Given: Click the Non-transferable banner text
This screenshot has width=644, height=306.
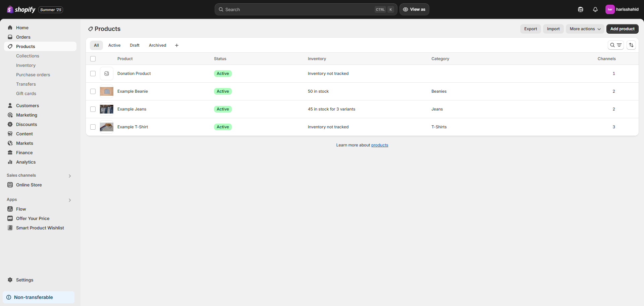Looking at the screenshot, I should 34,297.
